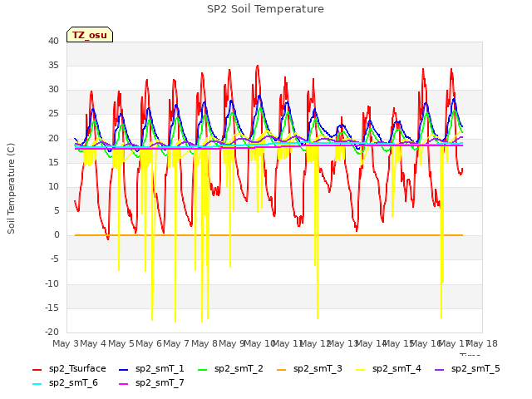Click the May 3 x-axis tick label

click(66, 343)
